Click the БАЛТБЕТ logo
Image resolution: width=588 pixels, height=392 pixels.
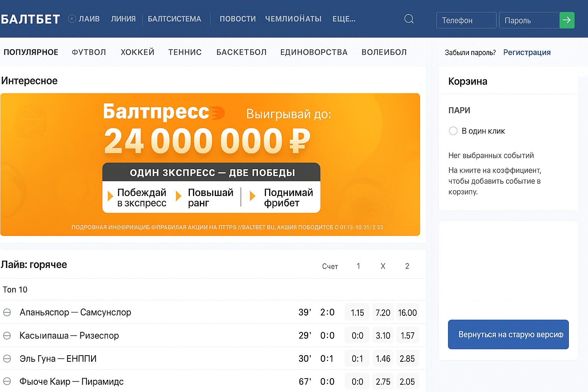[31, 19]
